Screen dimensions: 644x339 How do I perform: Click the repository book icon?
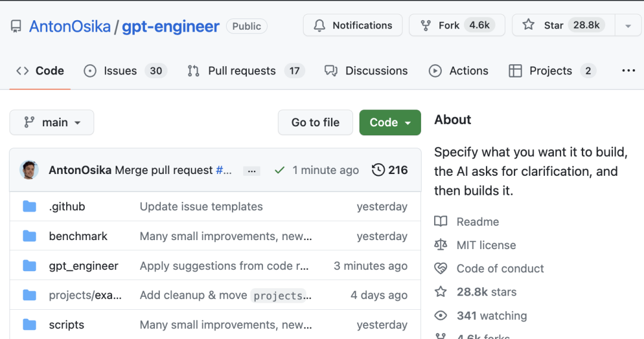16,26
